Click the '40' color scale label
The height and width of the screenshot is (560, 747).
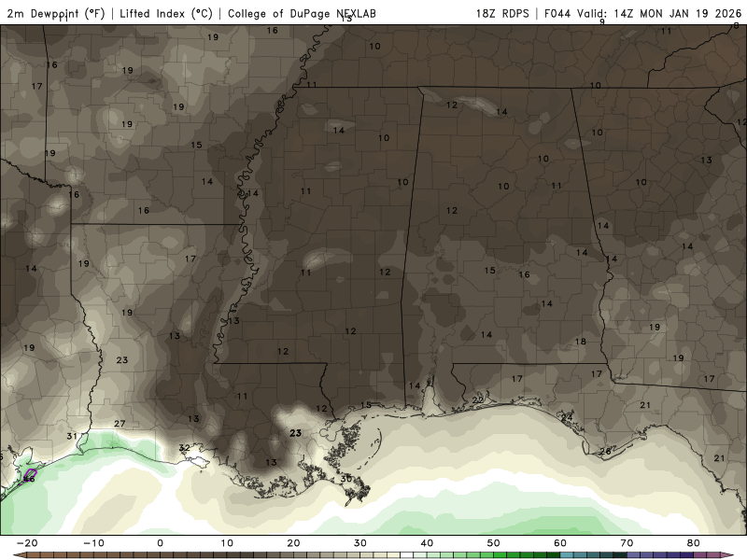pos(427,543)
